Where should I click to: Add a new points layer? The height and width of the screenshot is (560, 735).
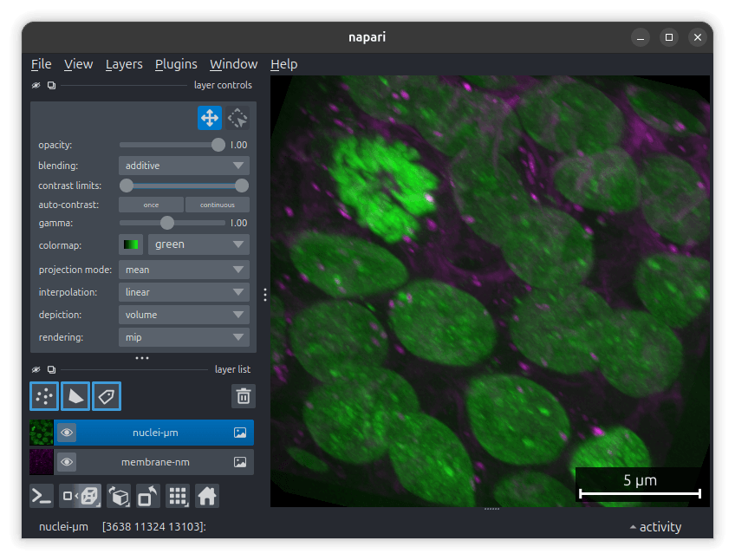pyautogui.click(x=44, y=396)
